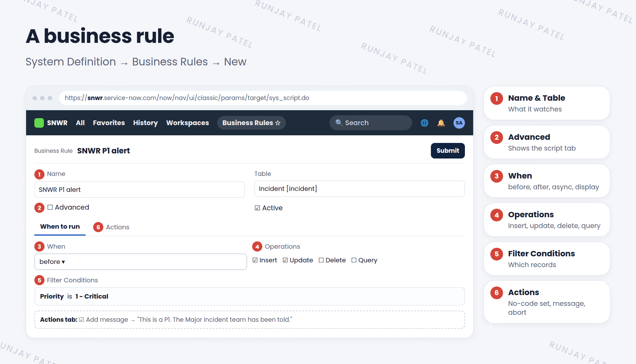This screenshot has height=364, width=636.
Task: Select the Operations legend card
Action: [x=547, y=220]
